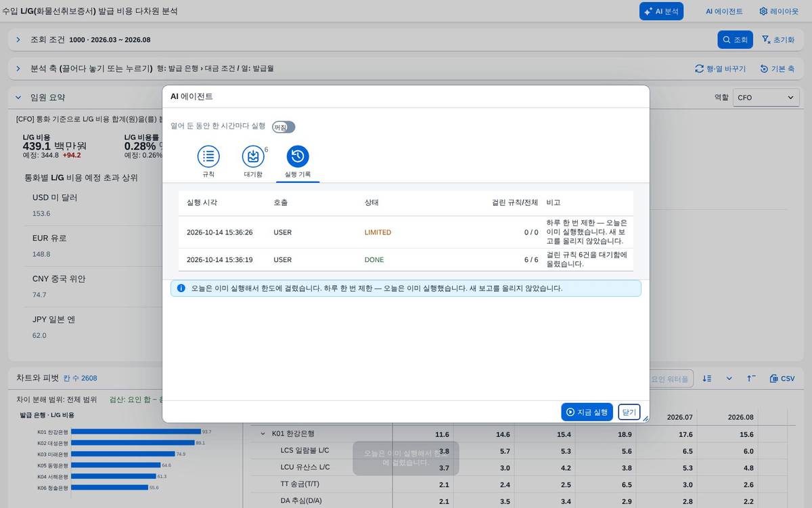Click the descending sort icon in chart toolbar
Viewport: 812px width, 508px height.
pos(707,379)
